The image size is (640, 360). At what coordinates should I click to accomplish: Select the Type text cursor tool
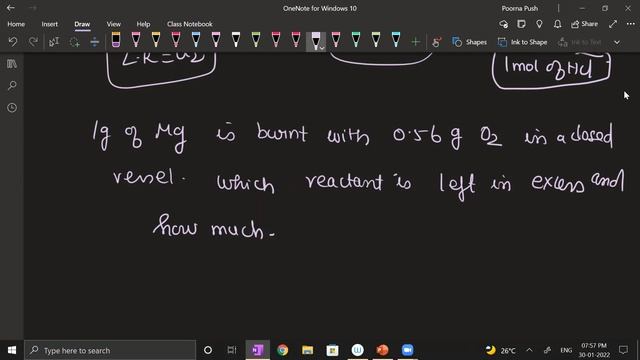click(x=54, y=42)
